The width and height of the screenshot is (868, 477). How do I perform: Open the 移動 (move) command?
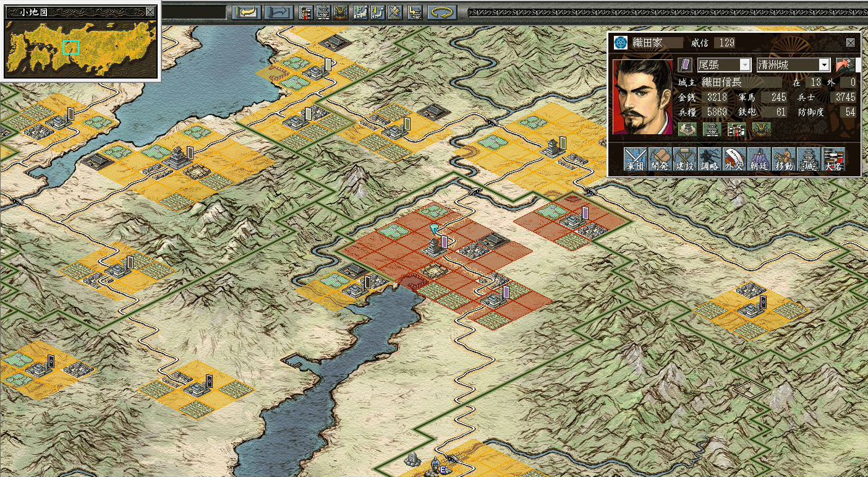(x=783, y=160)
